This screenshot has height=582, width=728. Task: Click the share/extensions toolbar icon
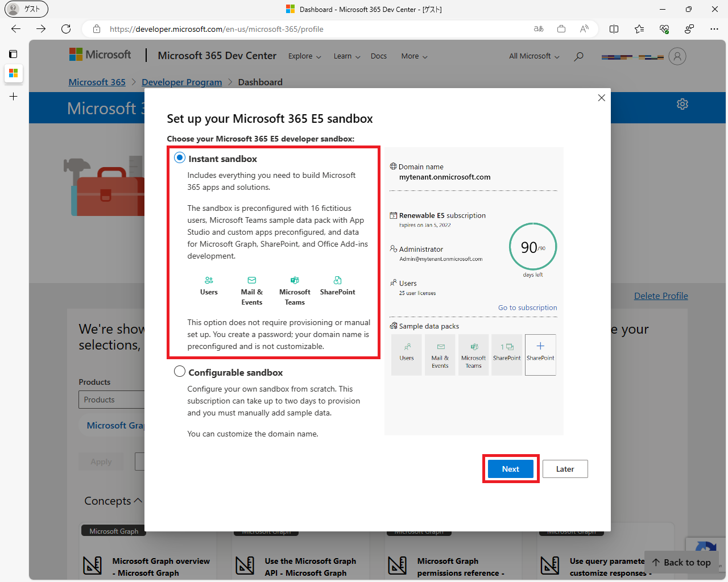(689, 29)
